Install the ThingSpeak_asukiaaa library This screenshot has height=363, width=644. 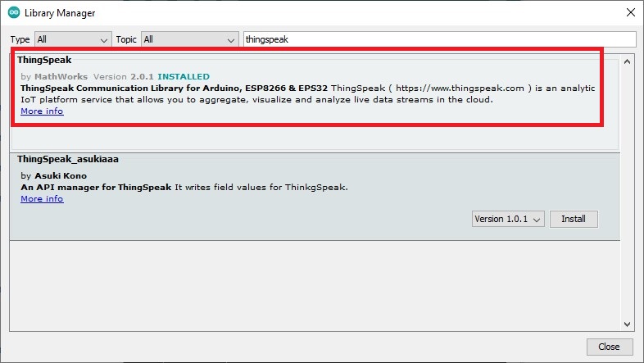(574, 219)
